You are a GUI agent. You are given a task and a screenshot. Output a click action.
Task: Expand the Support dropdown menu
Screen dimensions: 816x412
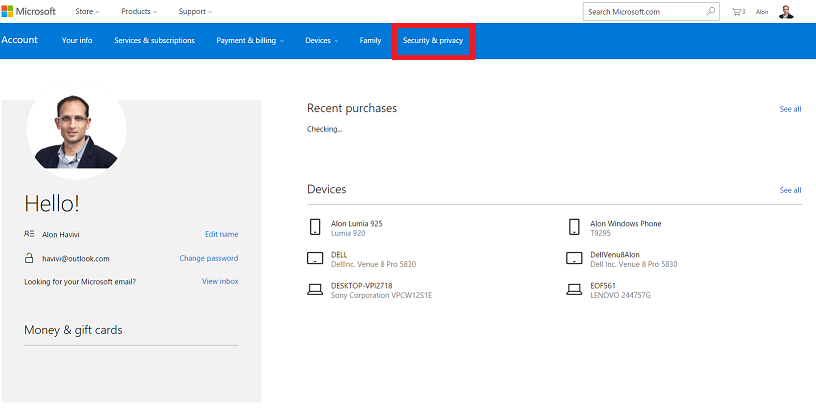(195, 11)
